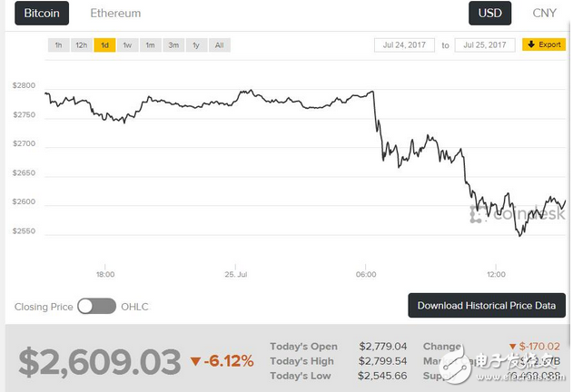
Task: Click Download Historical Price Data button
Action: [487, 306]
